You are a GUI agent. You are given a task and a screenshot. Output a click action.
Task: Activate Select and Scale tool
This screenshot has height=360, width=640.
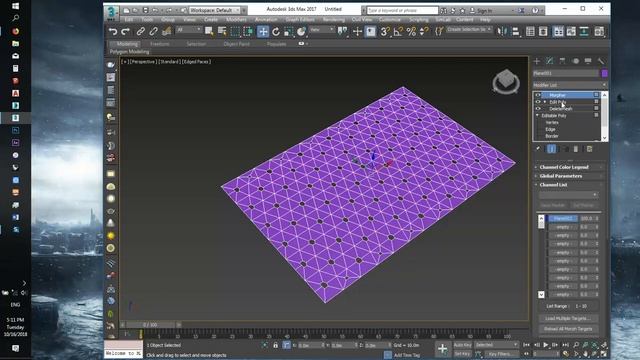(x=289, y=31)
